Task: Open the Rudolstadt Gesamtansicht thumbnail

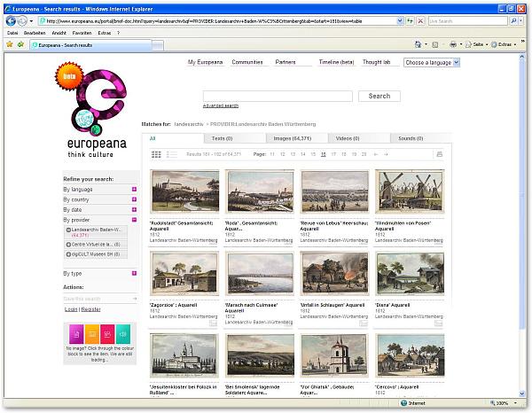Action: tap(184, 191)
